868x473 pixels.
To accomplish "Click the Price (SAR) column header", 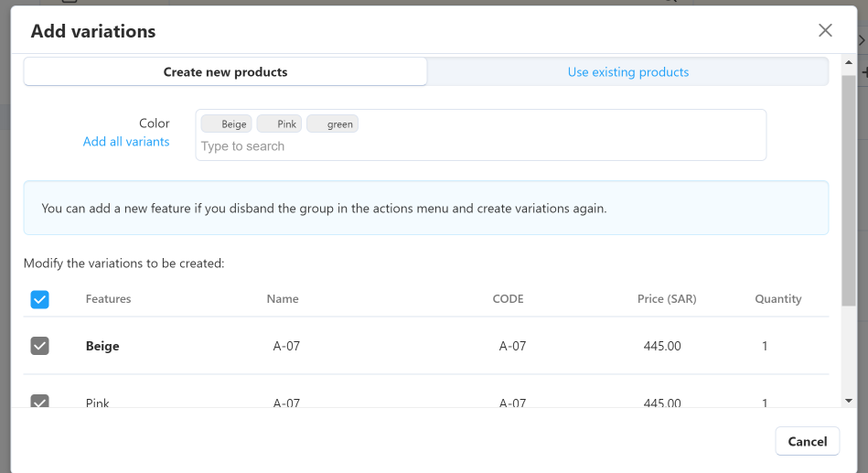I will (667, 299).
